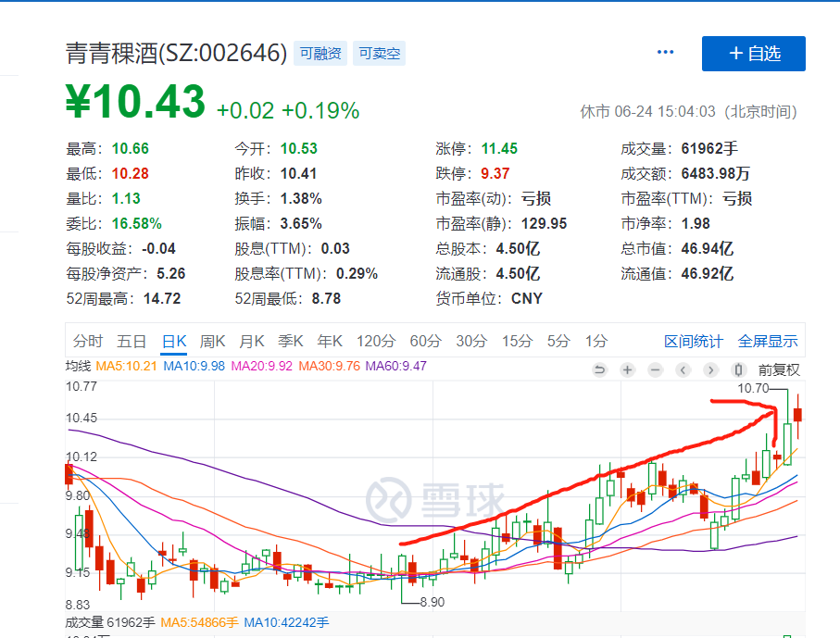Click the current price ¥10.43
840x638 pixels.
(135, 101)
